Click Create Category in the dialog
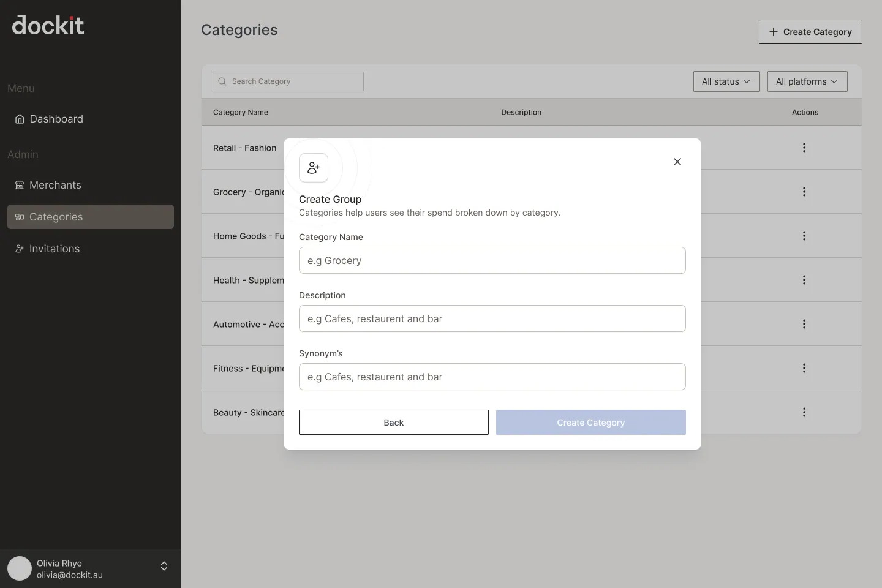 pos(591,423)
